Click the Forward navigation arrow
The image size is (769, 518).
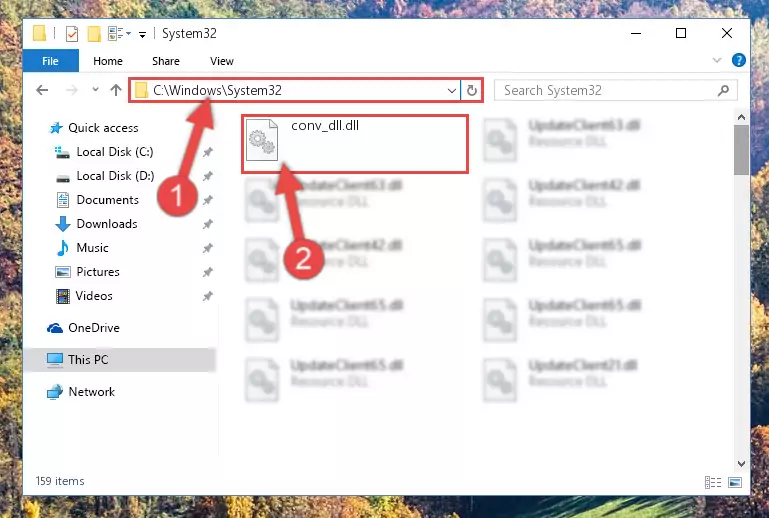72,90
